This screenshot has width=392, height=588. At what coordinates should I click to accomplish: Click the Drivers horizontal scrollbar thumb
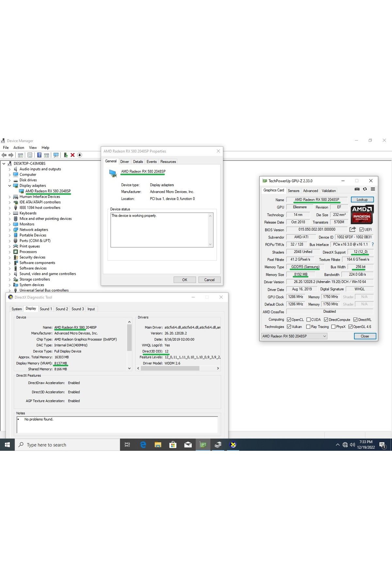point(170,368)
